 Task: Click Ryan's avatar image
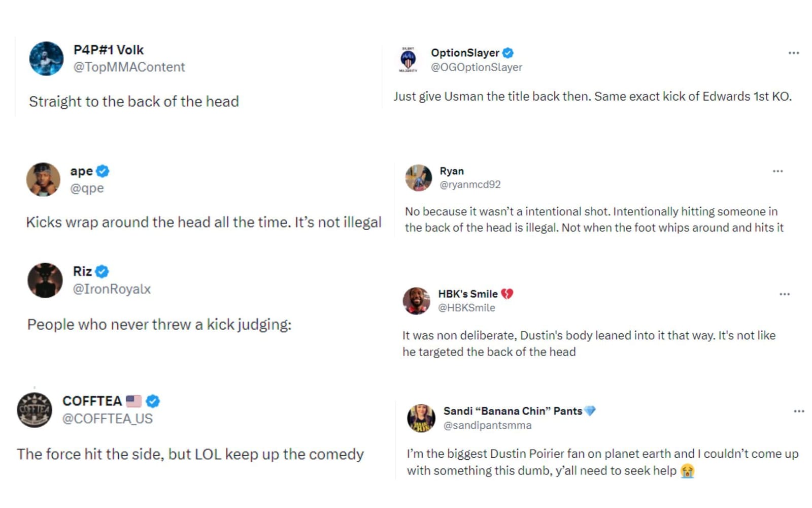[x=418, y=178]
